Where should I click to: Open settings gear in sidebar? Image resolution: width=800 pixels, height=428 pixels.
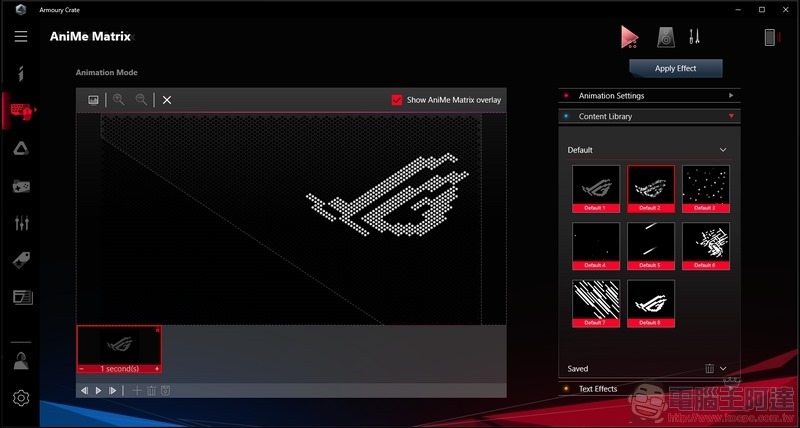[x=21, y=398]
